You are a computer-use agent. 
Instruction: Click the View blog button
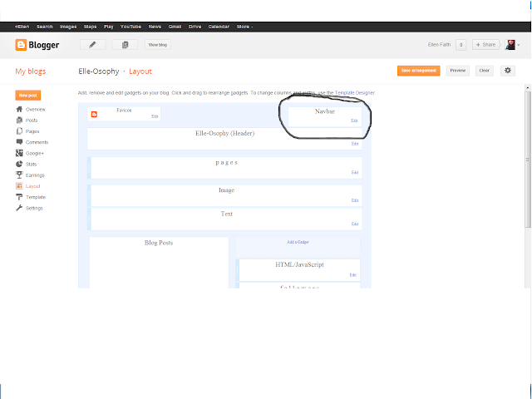158,45
